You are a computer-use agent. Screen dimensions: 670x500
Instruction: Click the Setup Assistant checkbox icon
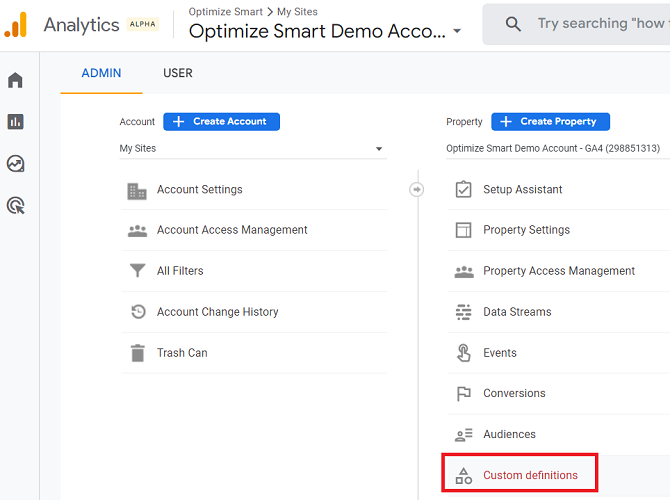point(463,189)
